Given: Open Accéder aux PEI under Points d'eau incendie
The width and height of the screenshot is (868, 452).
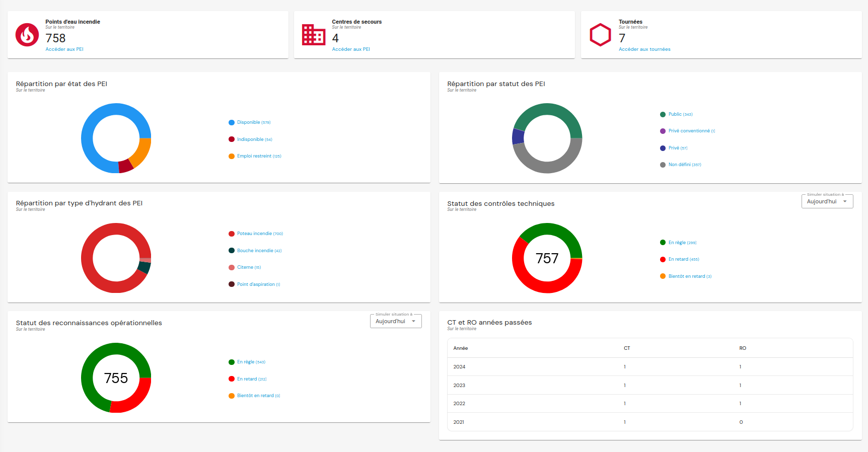Looking at the screenshot, I should click(x=64, y=49).
